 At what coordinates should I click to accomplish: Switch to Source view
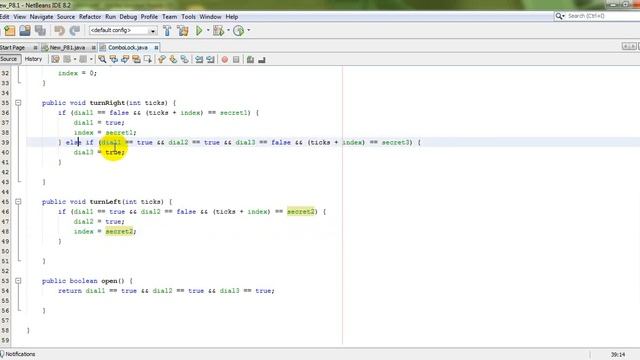point(9,59)
